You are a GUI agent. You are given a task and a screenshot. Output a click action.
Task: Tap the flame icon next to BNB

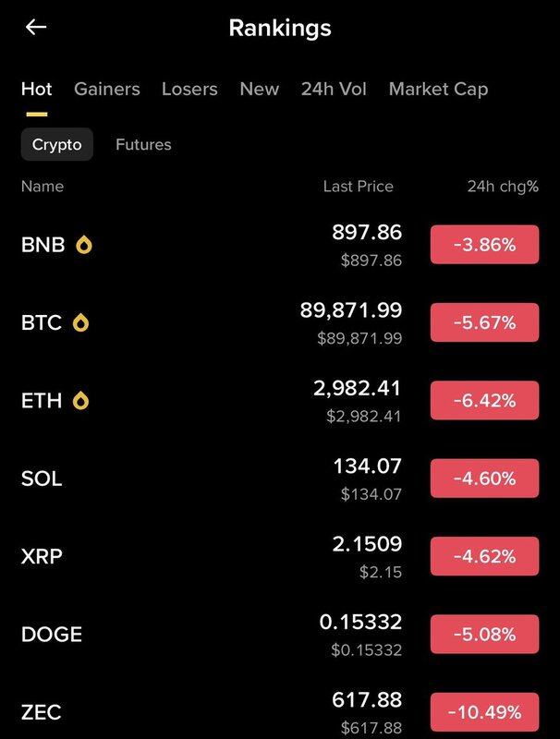tap(84, 245)
